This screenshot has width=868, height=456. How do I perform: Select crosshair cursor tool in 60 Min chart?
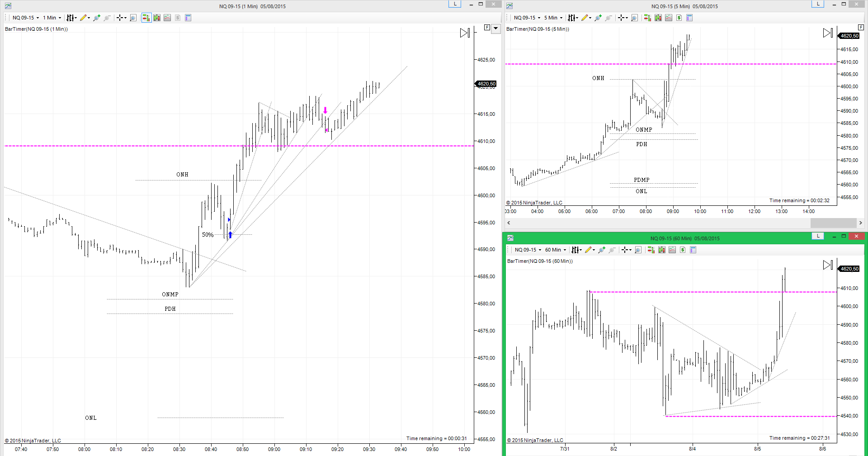coord(626,250)
